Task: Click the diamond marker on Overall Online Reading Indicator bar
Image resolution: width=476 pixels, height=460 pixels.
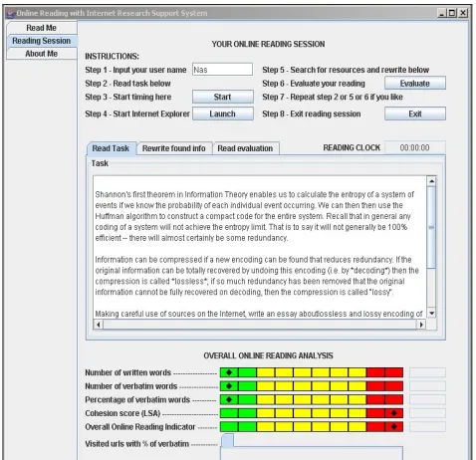Action: pos(394,427)
